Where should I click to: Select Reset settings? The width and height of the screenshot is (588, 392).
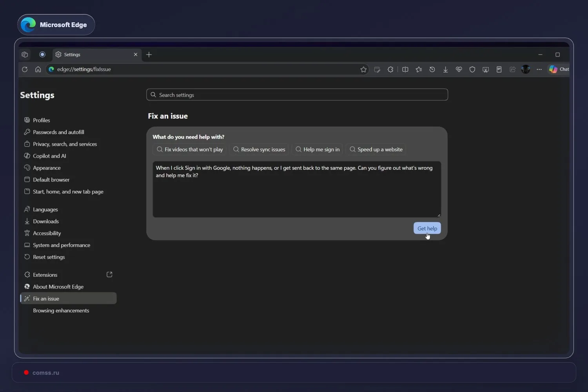coord(68,257)
